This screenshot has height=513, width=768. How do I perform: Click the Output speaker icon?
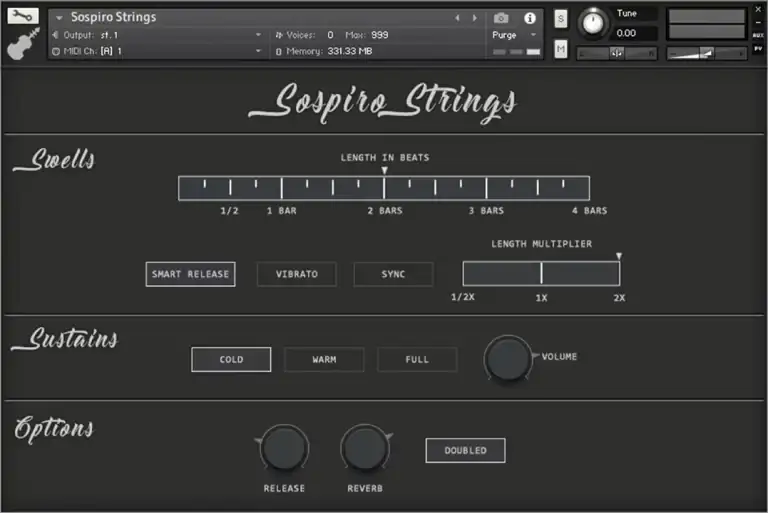coord(55,35)
